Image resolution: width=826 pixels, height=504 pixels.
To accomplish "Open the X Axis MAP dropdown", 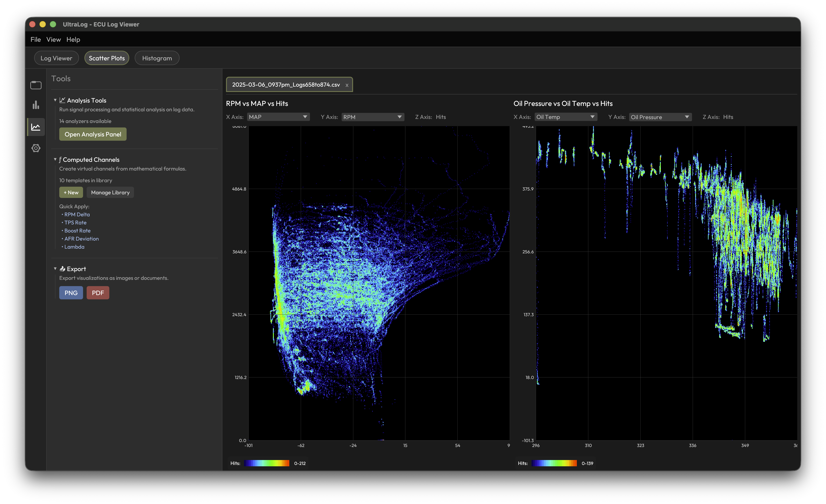I will click(278, 117).
